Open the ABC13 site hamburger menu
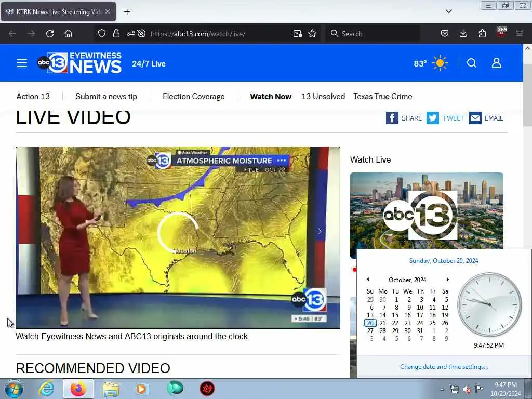 (22, 63)
